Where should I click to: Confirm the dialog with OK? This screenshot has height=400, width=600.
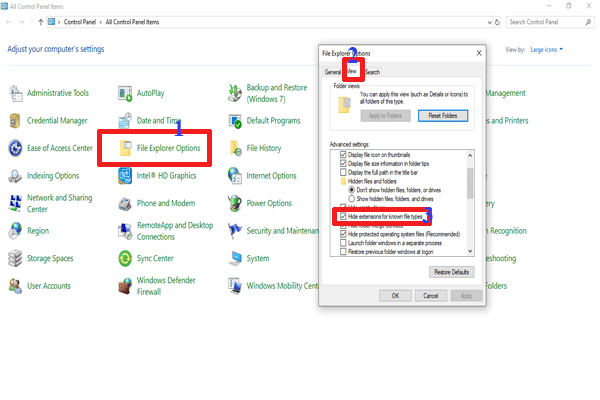(x=395, y=296)
